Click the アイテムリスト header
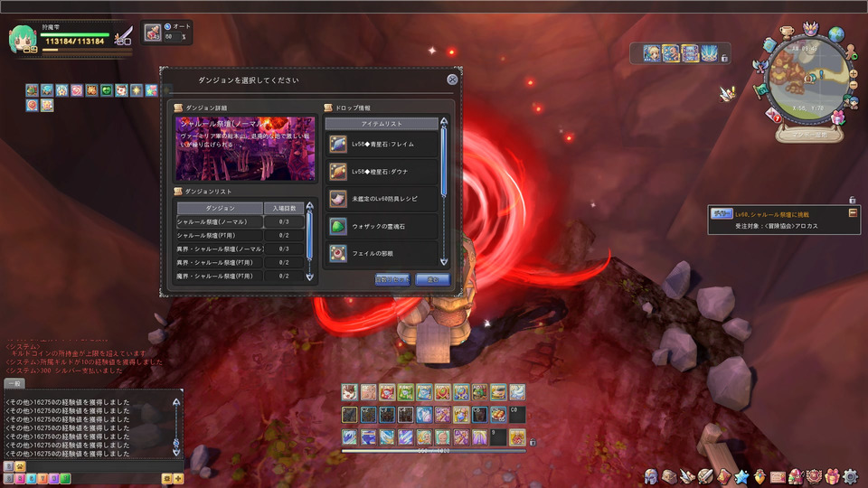868x488 pixels. click(x=382, y=124)
